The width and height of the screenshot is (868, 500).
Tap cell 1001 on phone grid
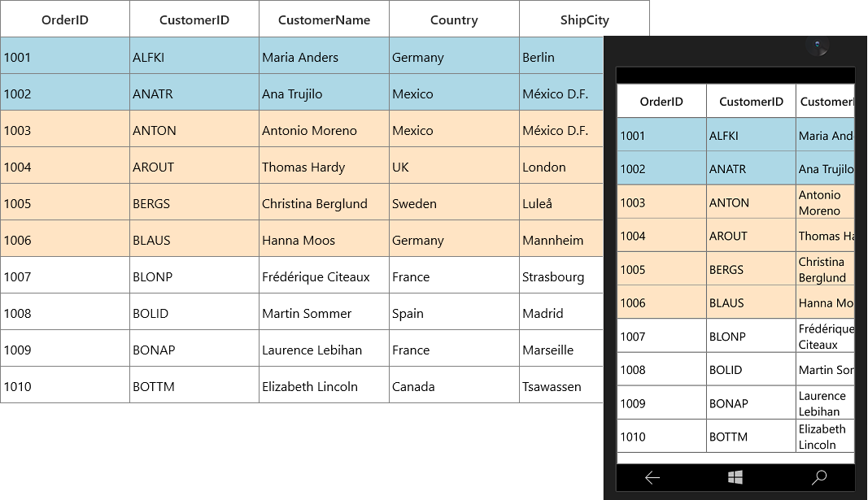pyautogui.click(x=661, y=135)
